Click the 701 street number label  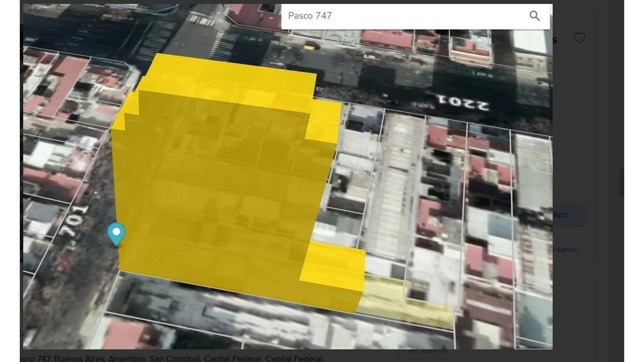(x=73, y=220)
